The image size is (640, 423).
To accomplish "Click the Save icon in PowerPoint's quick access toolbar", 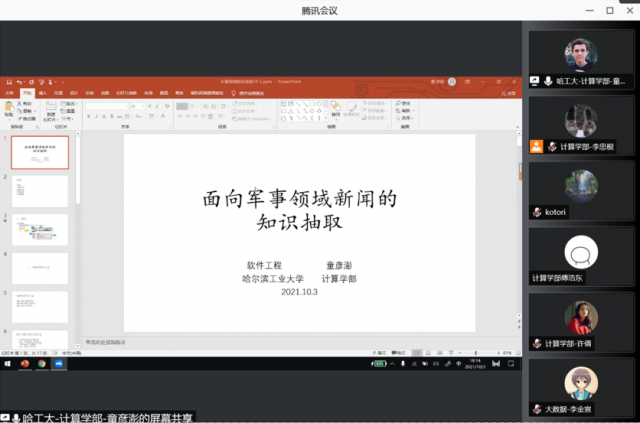I will [8, 81].
